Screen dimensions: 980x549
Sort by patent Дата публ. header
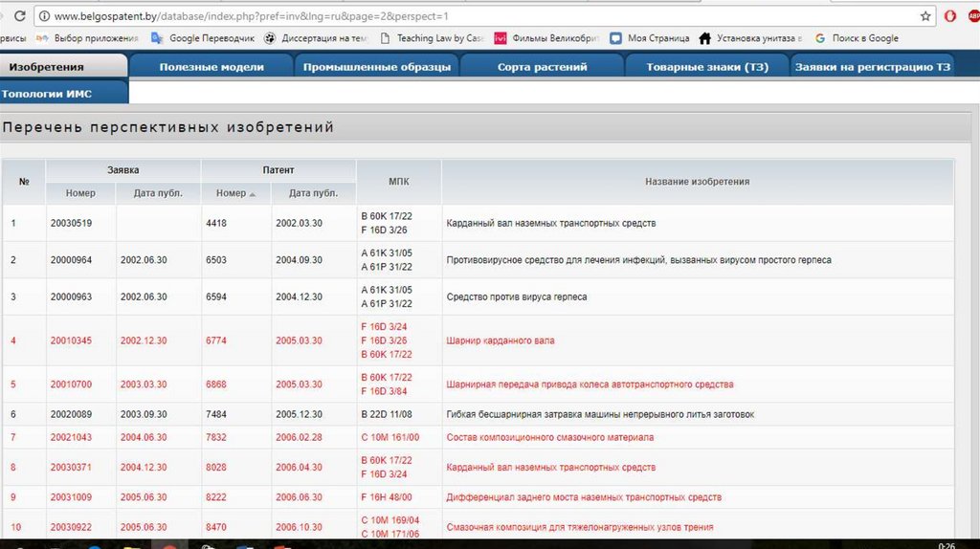tap(313, 193)
